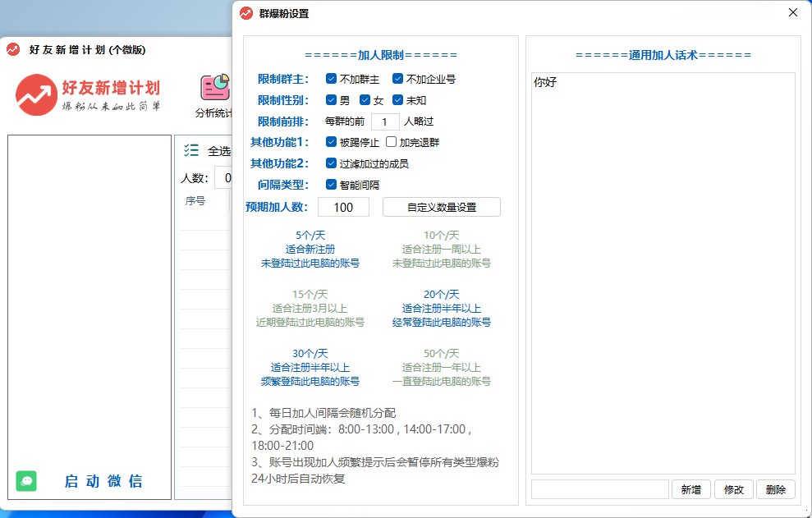Toggle the 不加群主 checkbox
The height and width of the screenshot is (518, 812).
(331, 79)
